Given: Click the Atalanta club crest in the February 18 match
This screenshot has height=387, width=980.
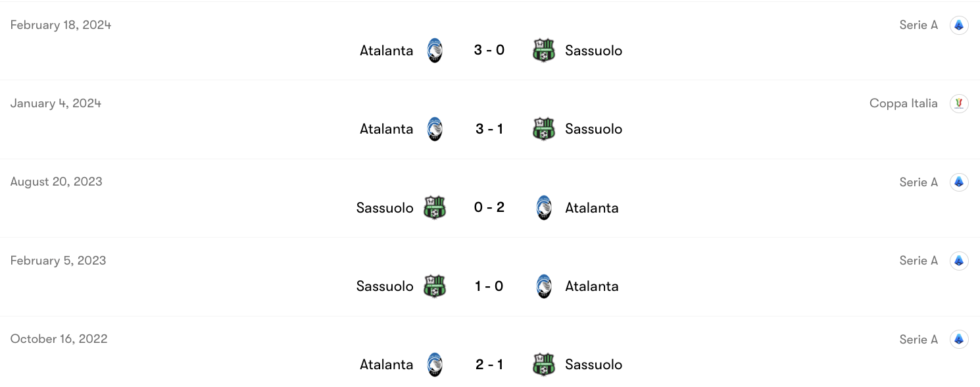Looking at the screenshot, I should coord(435,50).
